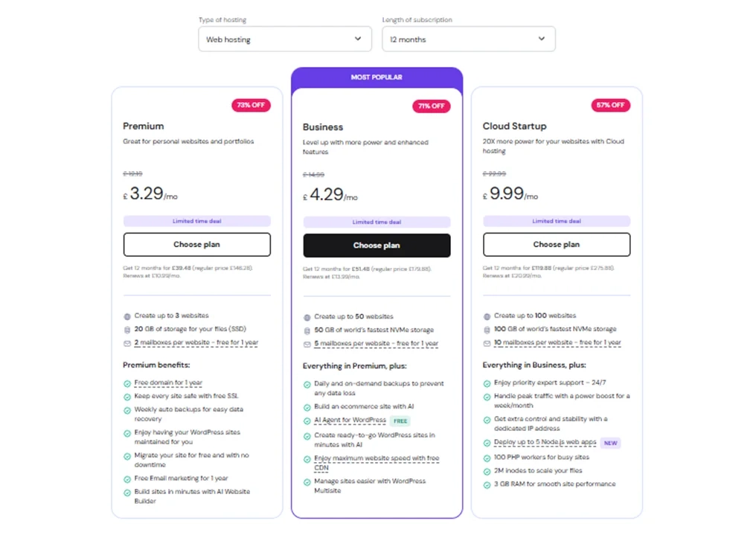Click the envelope icon beside "10 mailboxes per website"
Image resolution: width=756 pixels, height=541 pixels.
tap(487, 342)
